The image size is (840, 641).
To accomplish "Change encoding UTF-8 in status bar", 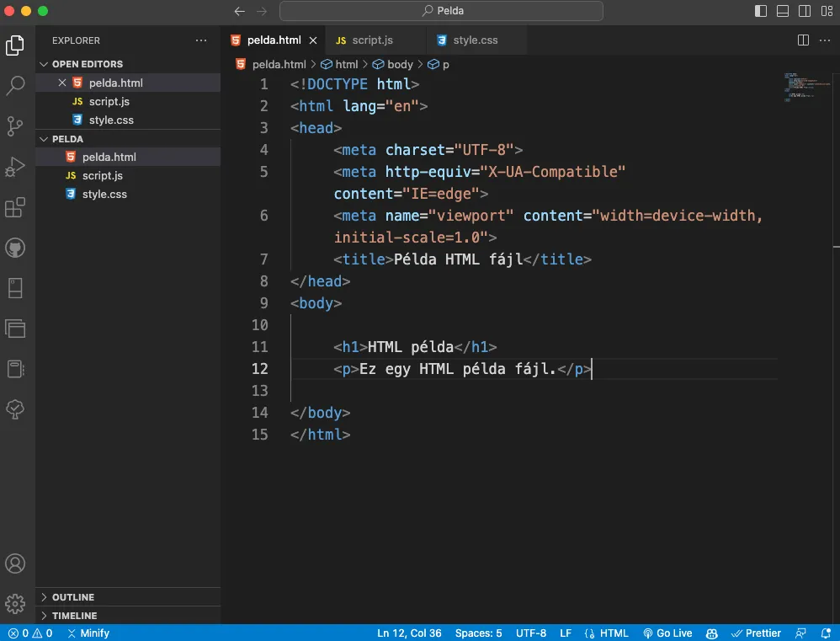I will (531, 633).
